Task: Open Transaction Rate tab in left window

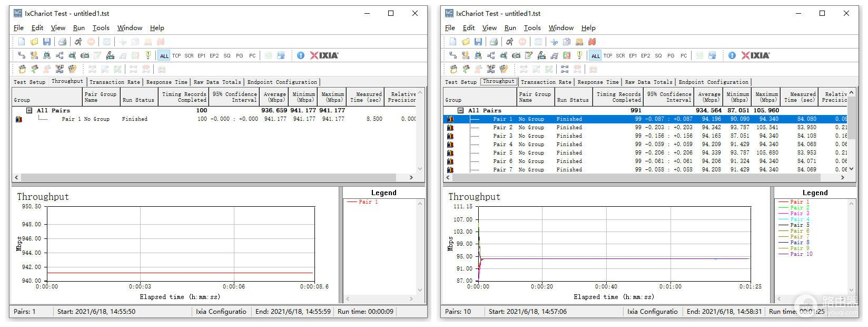Action: tap(114, 82)
